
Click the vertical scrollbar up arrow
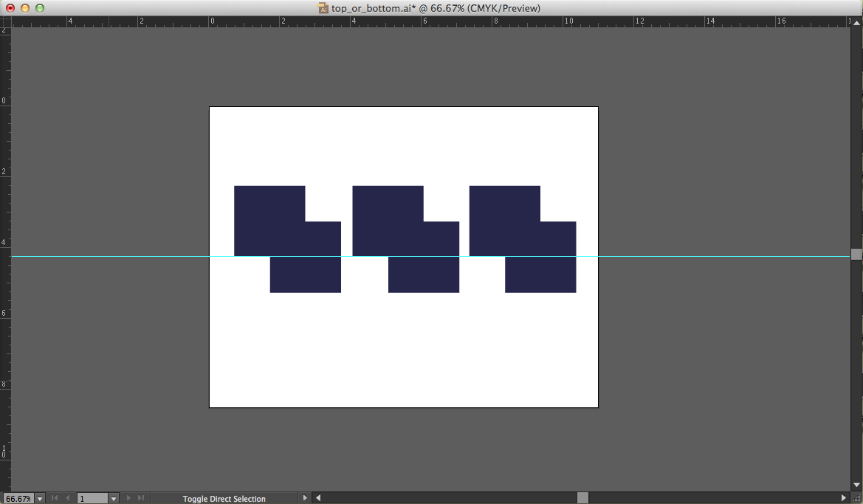point(856,23)
